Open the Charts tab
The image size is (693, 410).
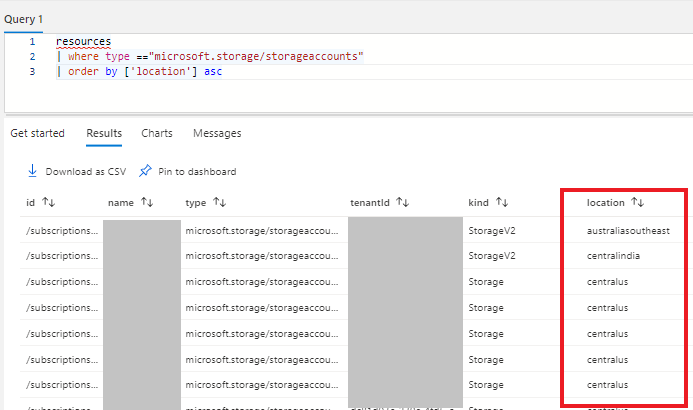(x=157, y=133)
